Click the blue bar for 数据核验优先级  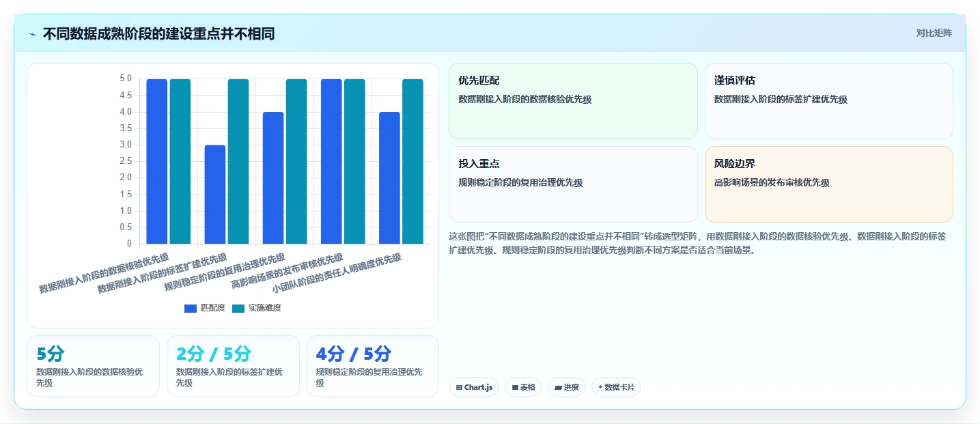click(x=157, y=161)
